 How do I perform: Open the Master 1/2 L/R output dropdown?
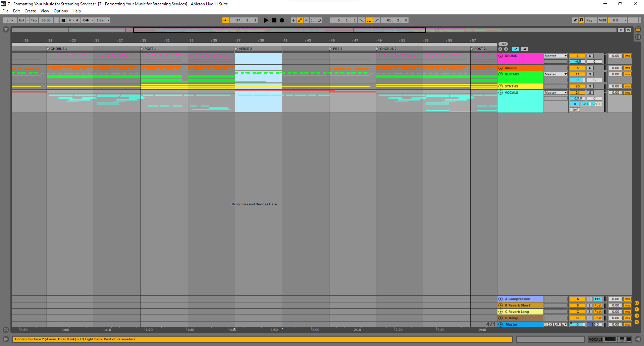click(555, 325)
